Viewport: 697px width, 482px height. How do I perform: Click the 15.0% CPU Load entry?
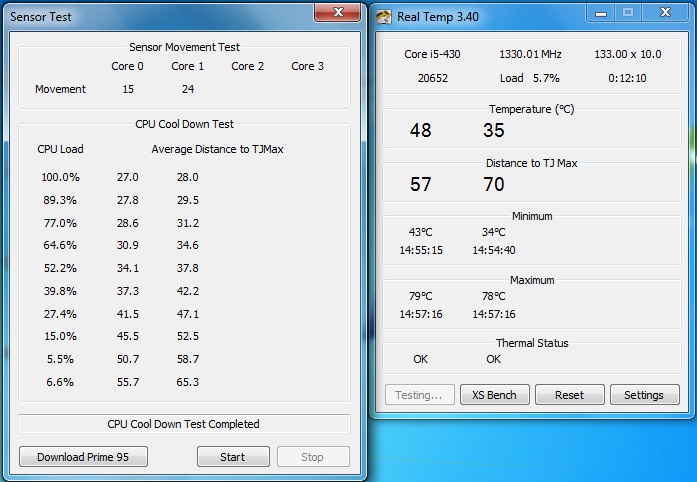click(x=60, y=336)
